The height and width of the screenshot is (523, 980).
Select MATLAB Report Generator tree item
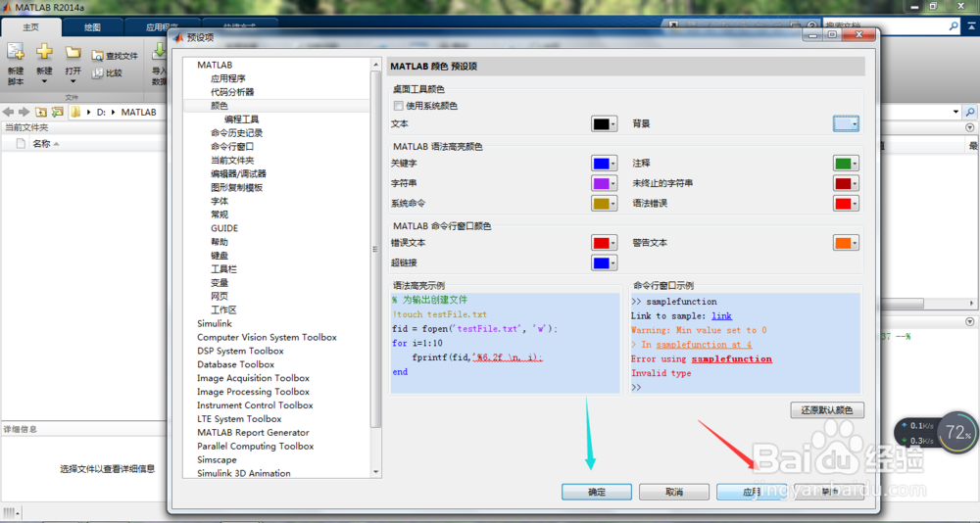pos(253,432)
